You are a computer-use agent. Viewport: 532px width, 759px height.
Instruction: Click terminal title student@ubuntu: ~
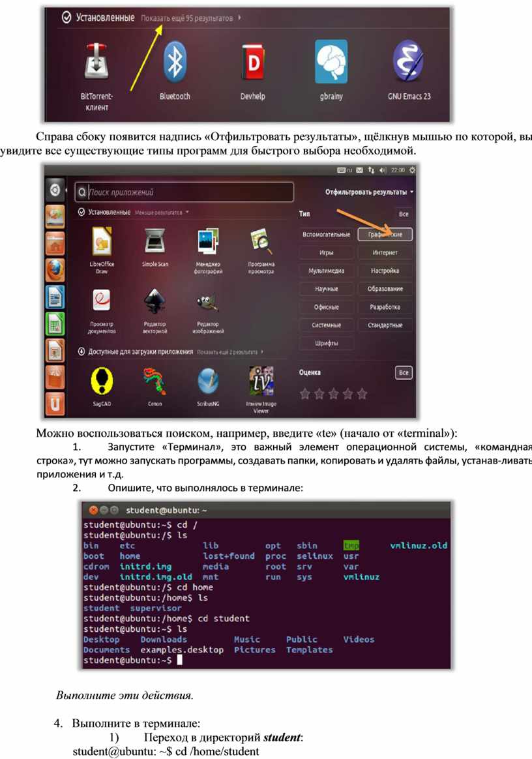click(x=166, y=510)
